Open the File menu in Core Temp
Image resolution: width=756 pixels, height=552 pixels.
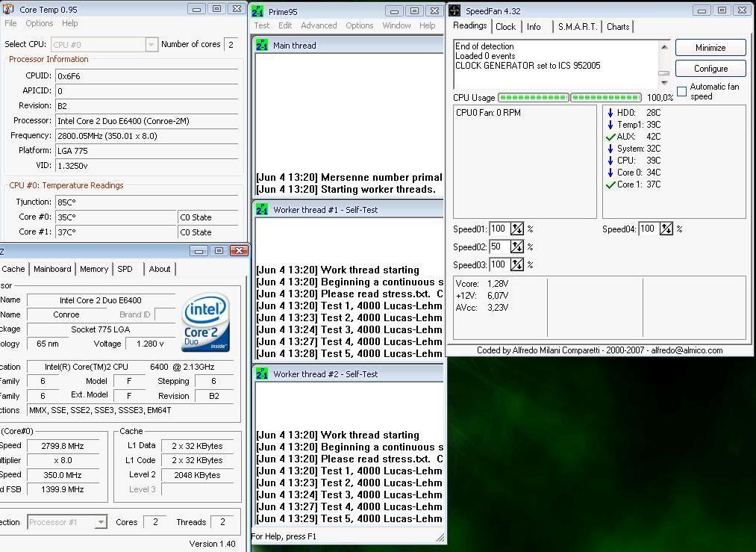[10, 23]
